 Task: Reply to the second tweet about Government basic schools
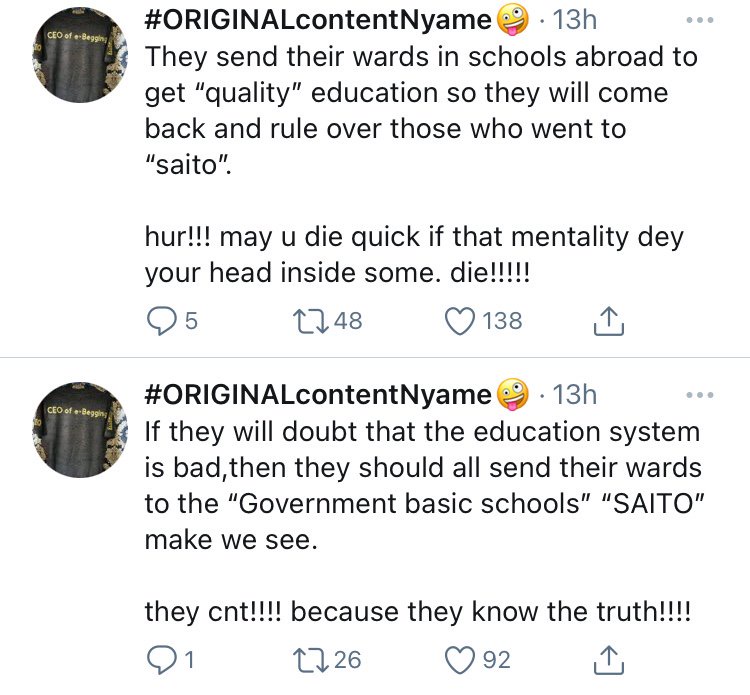coord(159,660)
